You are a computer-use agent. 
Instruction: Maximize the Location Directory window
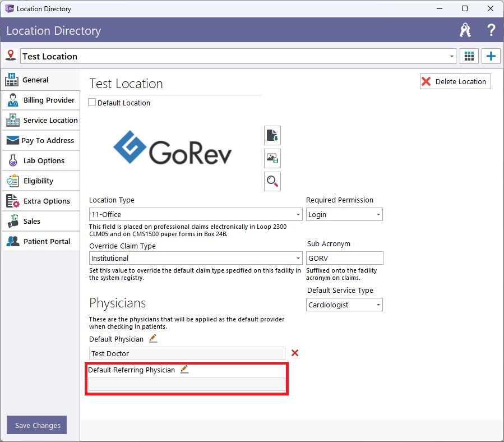pos(464,8)
